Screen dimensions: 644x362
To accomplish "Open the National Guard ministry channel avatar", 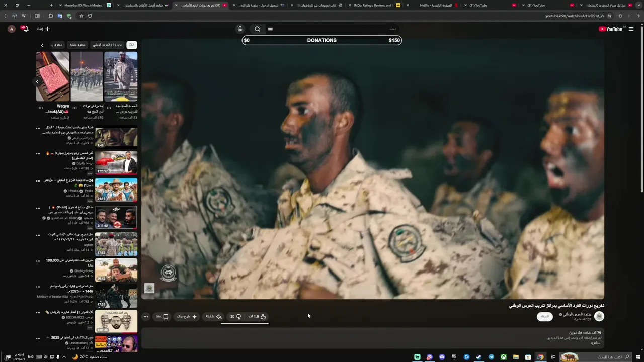I will pyautogui.click(x=599, y=316).
